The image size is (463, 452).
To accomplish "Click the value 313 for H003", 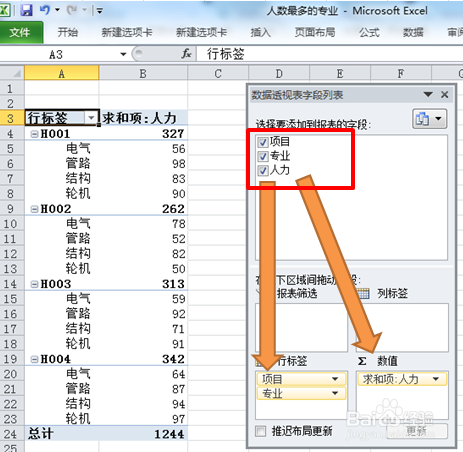I will [143, 284].
